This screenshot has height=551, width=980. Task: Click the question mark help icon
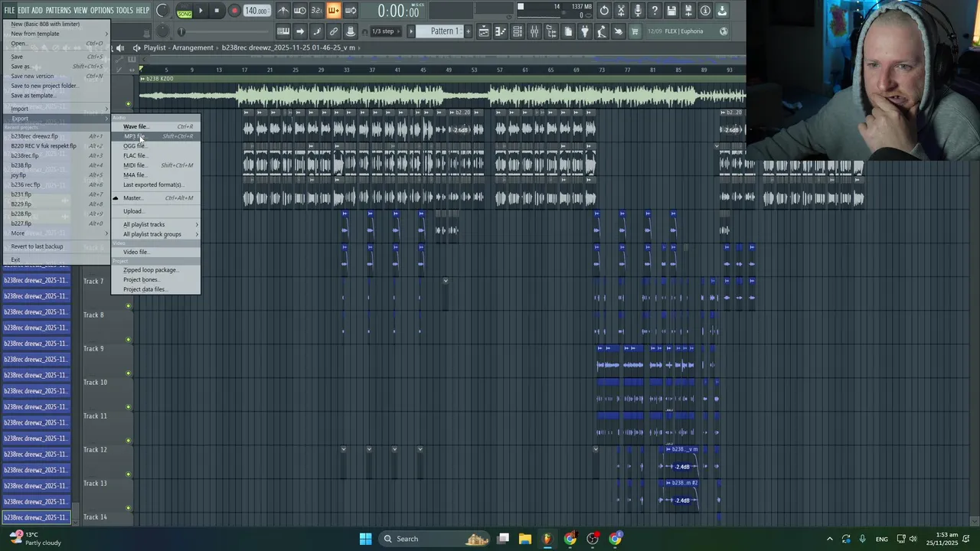[655, 11]
